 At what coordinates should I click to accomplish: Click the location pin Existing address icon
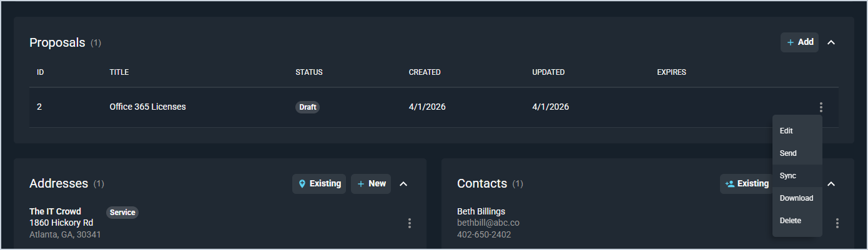[303, 184]
